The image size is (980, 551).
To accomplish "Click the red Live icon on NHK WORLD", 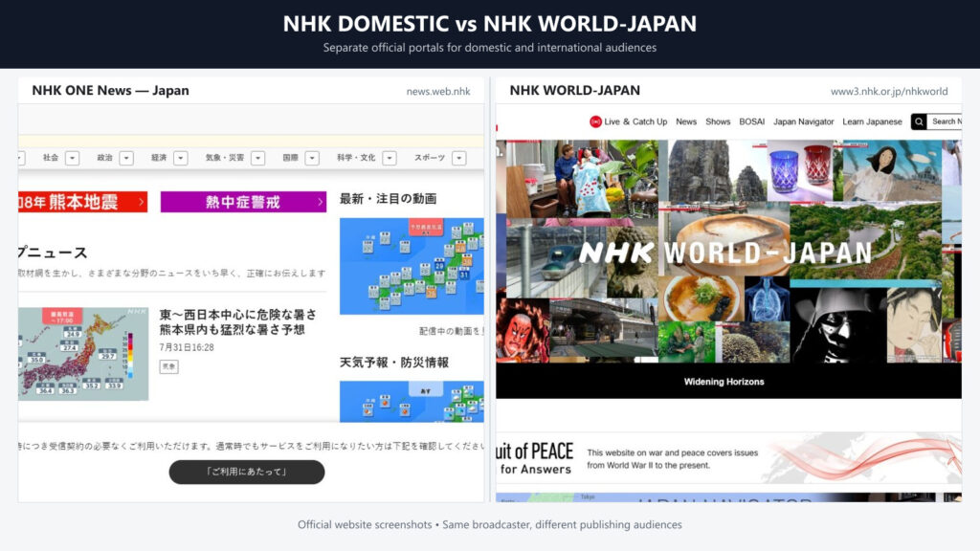I will click(595, 121).
